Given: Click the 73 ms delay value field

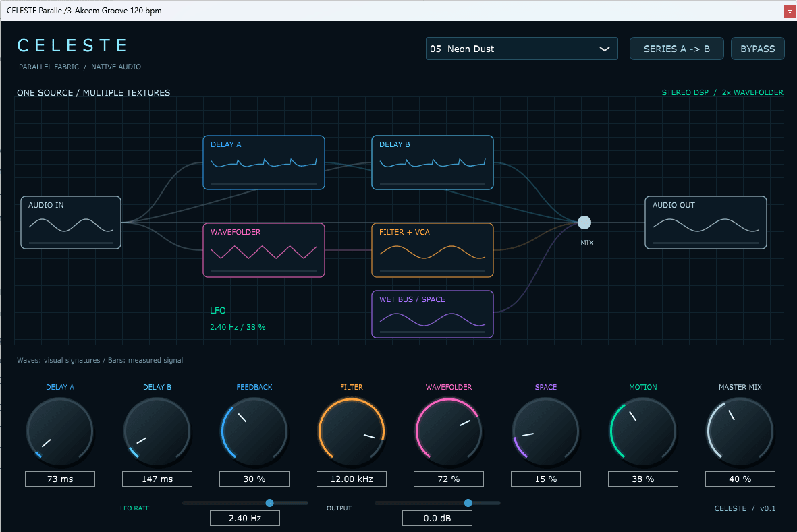Looking at the screenshot, I should [60, 479].
